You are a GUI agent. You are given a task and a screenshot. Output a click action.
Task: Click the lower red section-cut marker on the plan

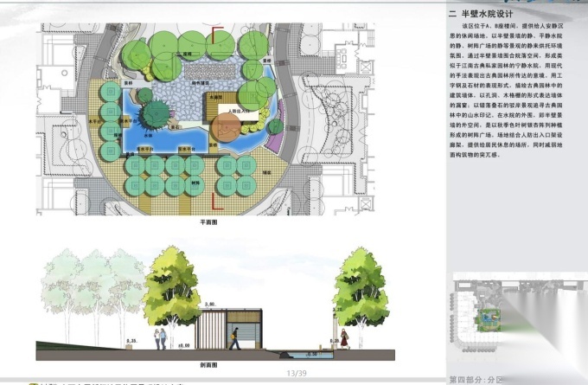pos(218,201)
